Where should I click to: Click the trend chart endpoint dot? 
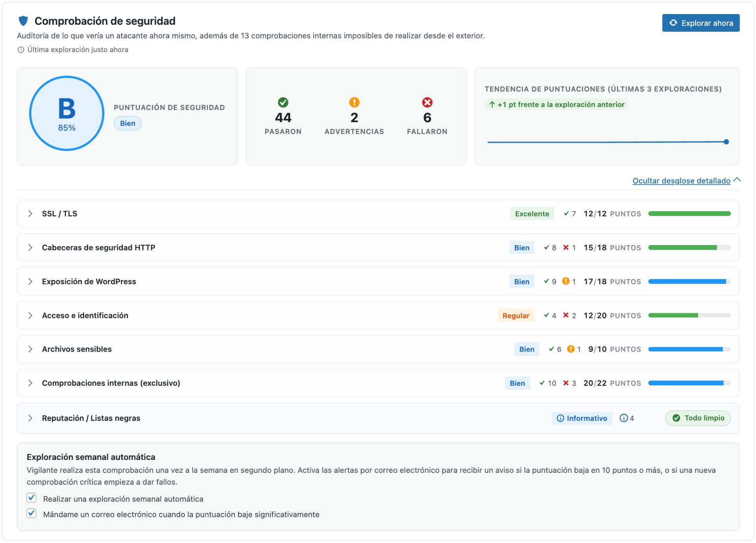tap(726, 142)
